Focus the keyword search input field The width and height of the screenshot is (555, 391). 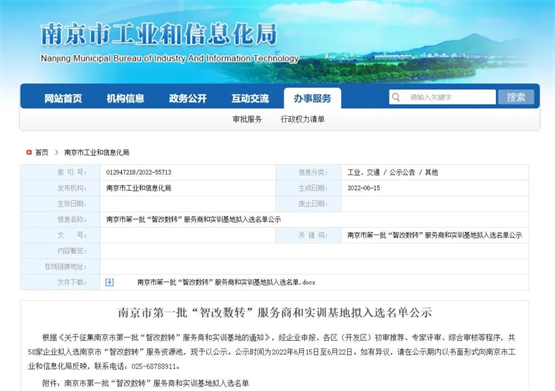442,97
